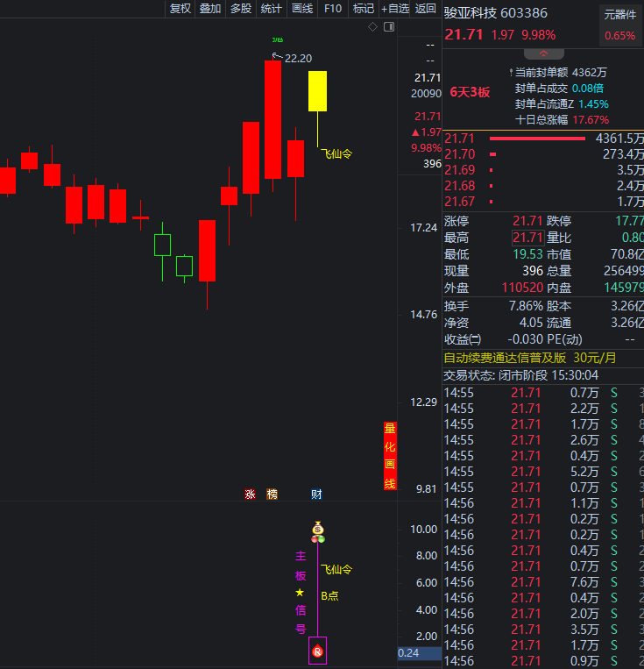Click the 最低 19.53 value

coord(527,254)
